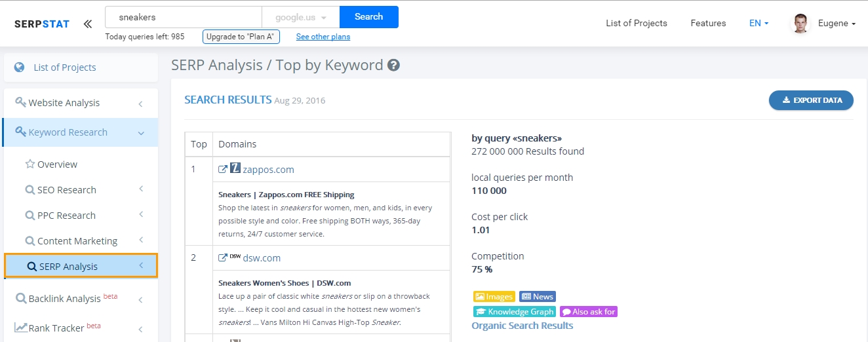Click Upgrade to "Plan A" button
Viewport: 868px width, 342px height.
click(241, 37)
